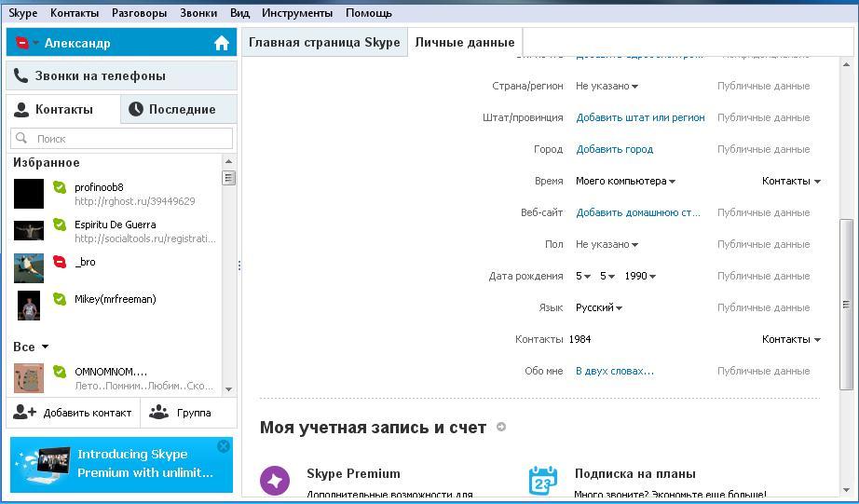Click contact list scrollbar up arrow
The height and width of the screenshot is (504, 859).
point(229,161)
